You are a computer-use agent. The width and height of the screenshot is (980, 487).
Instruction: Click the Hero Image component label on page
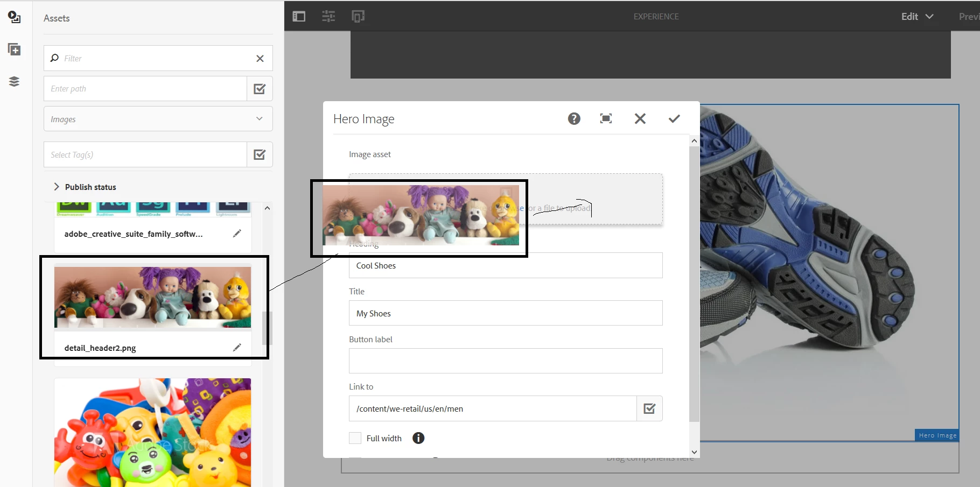pyautogui.click(x=937, y=435)
